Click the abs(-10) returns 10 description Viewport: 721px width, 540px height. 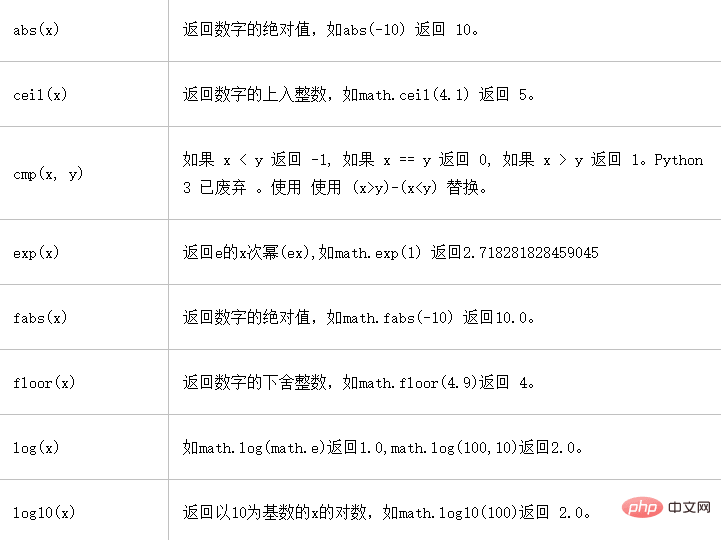(330, 30)
